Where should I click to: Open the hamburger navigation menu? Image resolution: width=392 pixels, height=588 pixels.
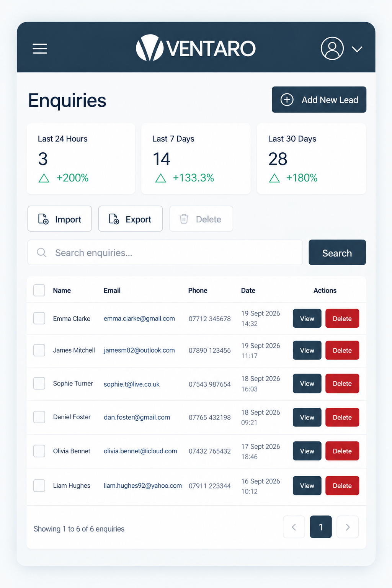(40, 49)
